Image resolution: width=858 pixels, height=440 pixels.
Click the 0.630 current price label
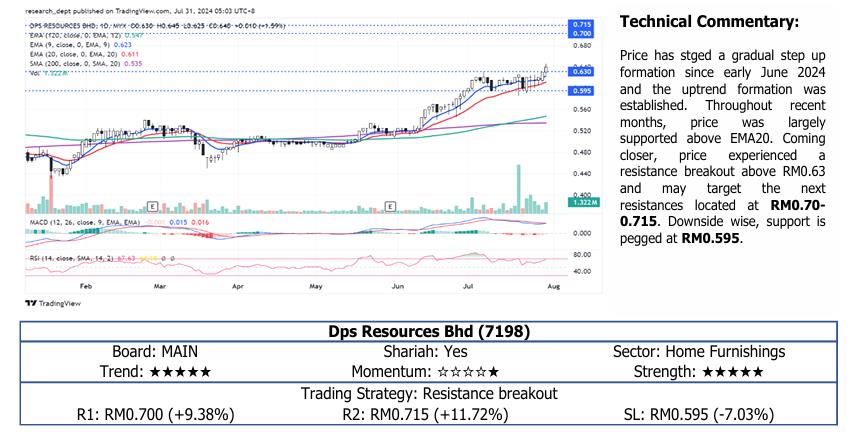[x=580, y=72]
